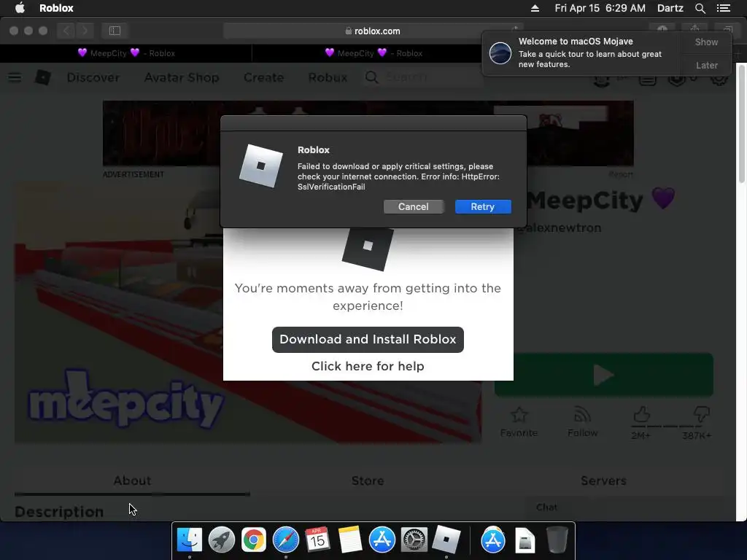Cancel the Roblox error dialog
747x560 pixels.
pyautogui.click(x=413, y=206)
